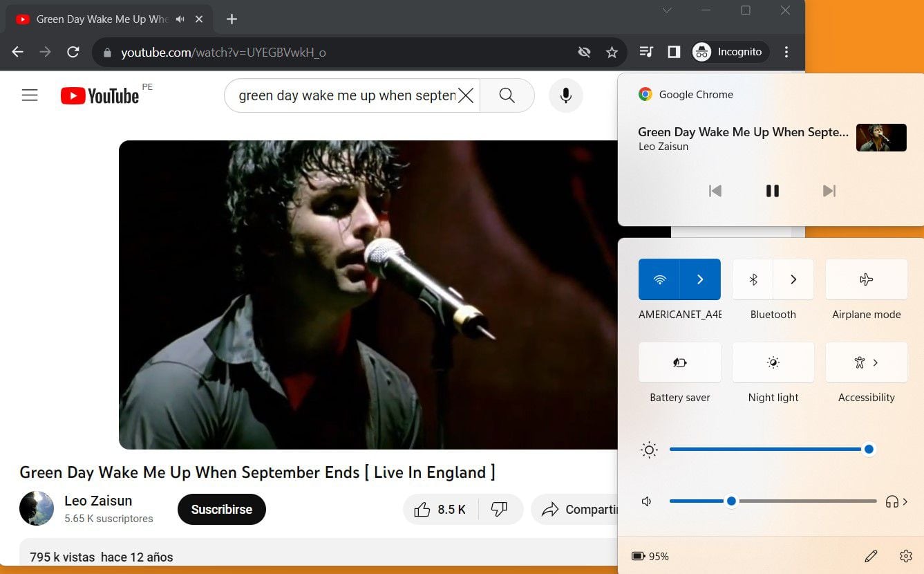
Task: Clear the YouTube search text
Action: (x=466, y=95)
